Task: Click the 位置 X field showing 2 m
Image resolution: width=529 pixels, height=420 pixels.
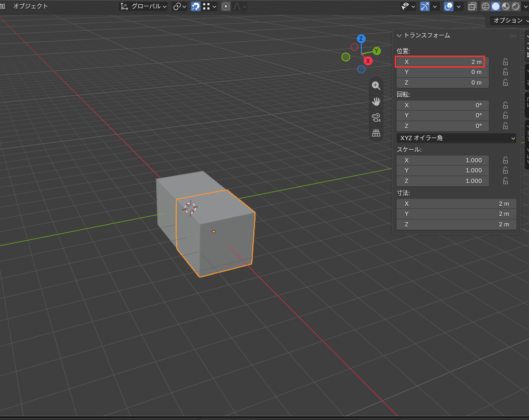Action: pyautogui.click(x=442, y=62)
